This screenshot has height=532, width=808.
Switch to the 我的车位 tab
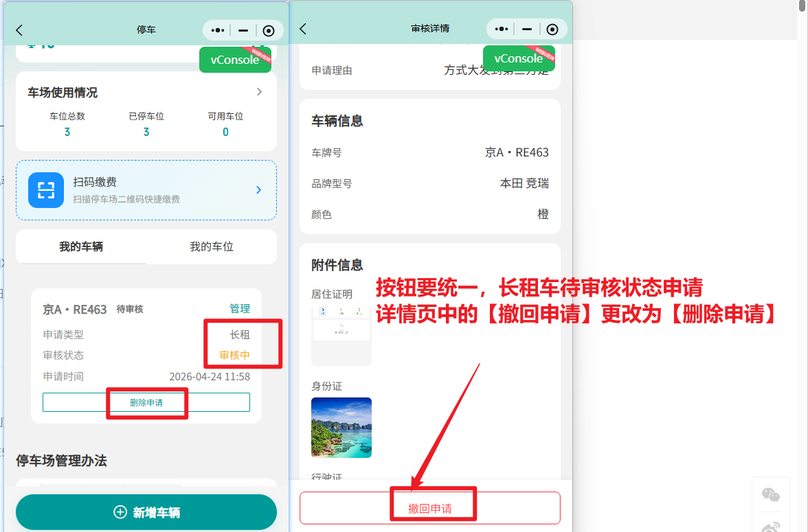point(212,246)
